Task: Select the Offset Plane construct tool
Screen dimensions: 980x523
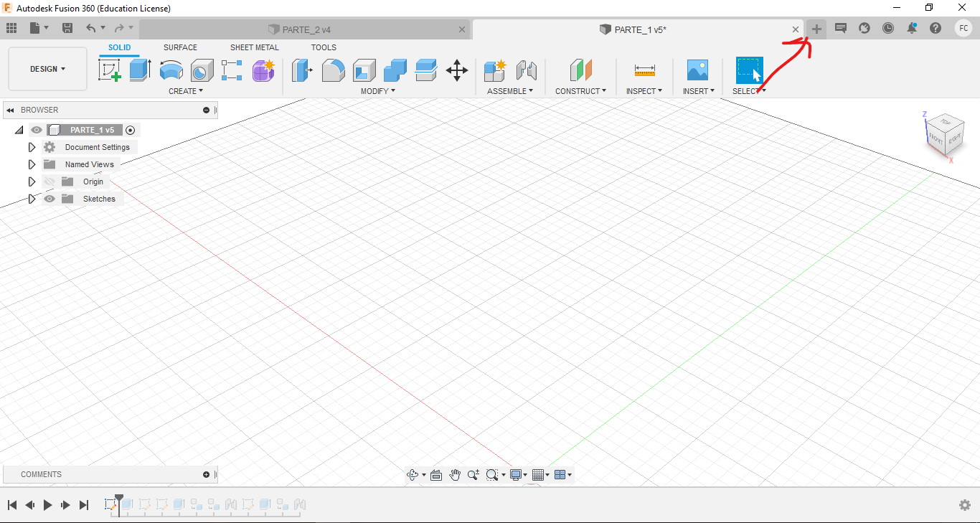Action: point(580,70)
